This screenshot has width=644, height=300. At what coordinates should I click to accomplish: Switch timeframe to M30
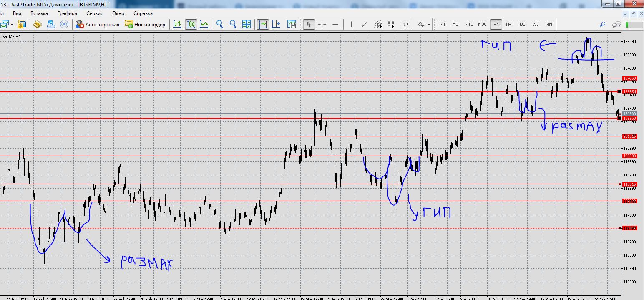point(482,24)
